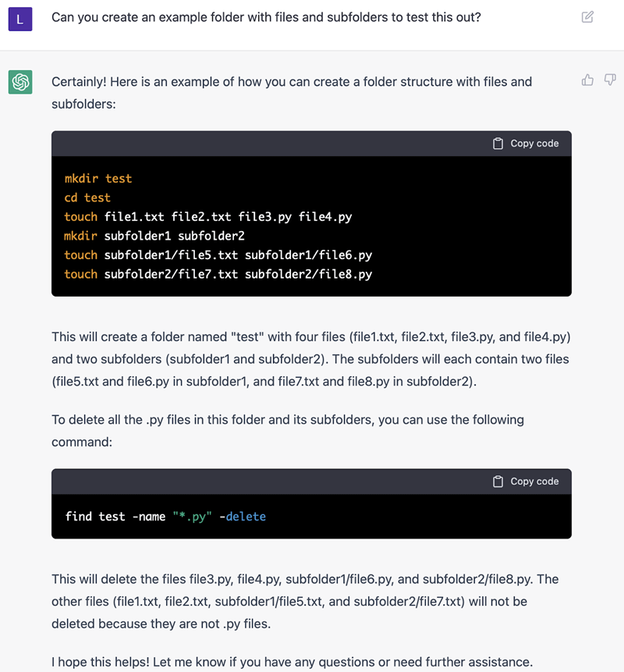Click the purple "L" user avatar
Viewport: 624px width, 672px height.
click(19, 18)
